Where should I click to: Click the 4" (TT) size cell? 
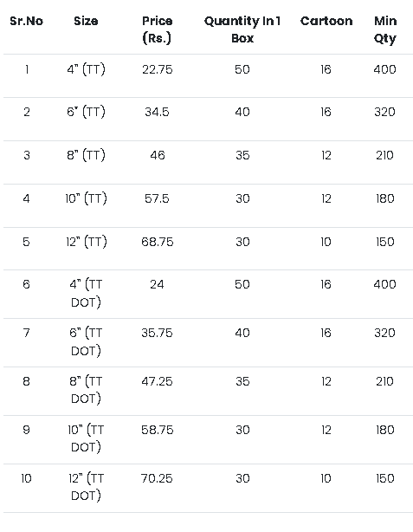point(86,69)
